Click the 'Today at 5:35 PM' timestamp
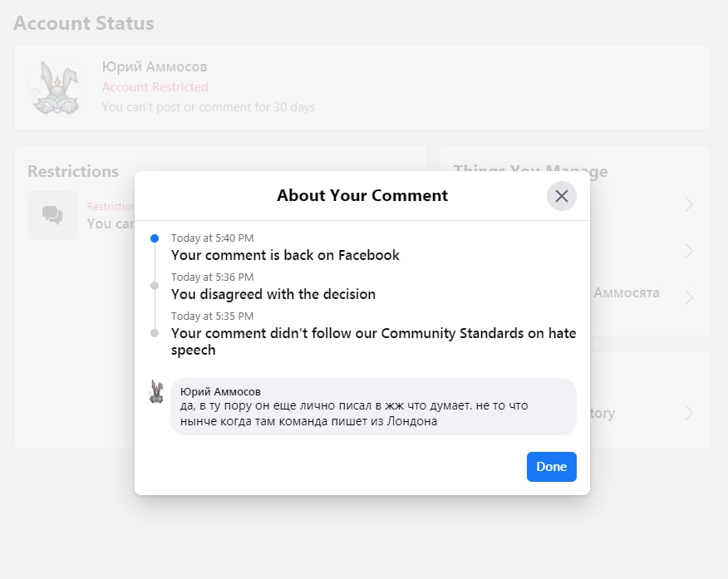 (212, 316)
